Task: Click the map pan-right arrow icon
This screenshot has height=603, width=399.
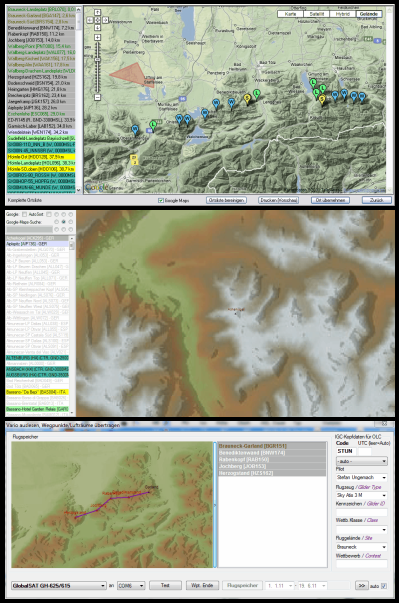Action: click(x=105, y=20)
